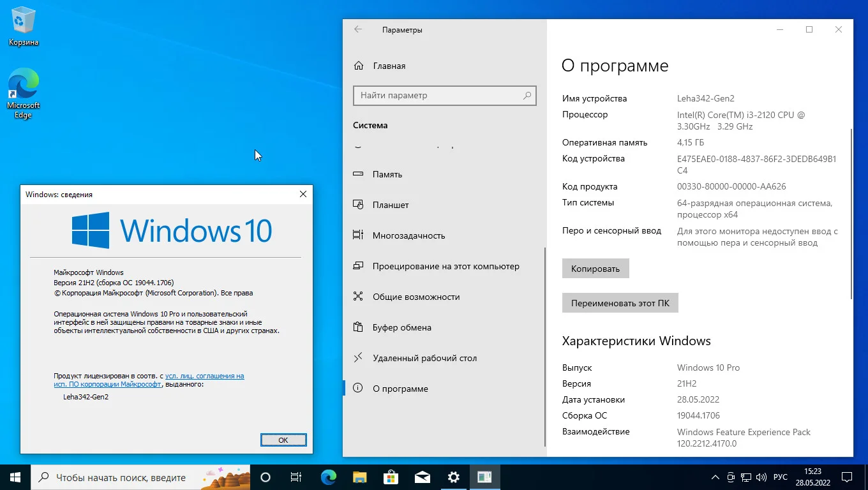Click the settings back arrow
The width and height of the screenshot is (868, 490).
tap(358, 29)
